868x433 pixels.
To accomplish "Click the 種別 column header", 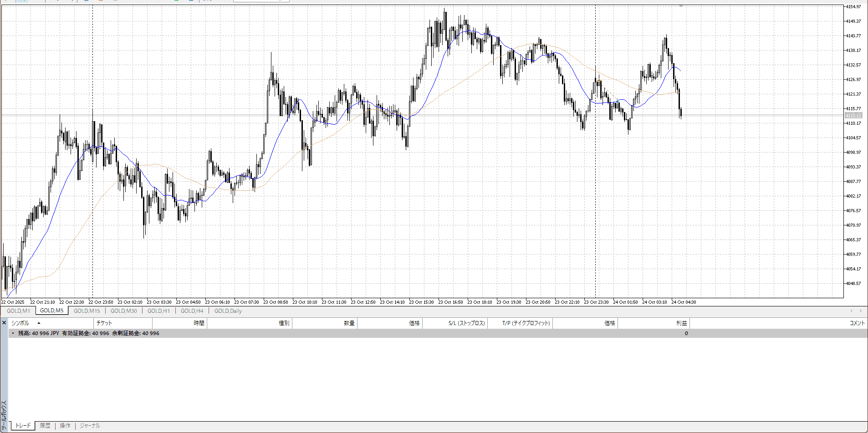I will (x=284, y=323).
